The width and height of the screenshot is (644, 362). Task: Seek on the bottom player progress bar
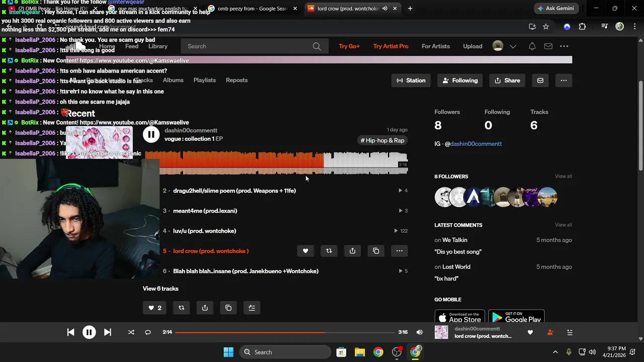tap(284, 332)
